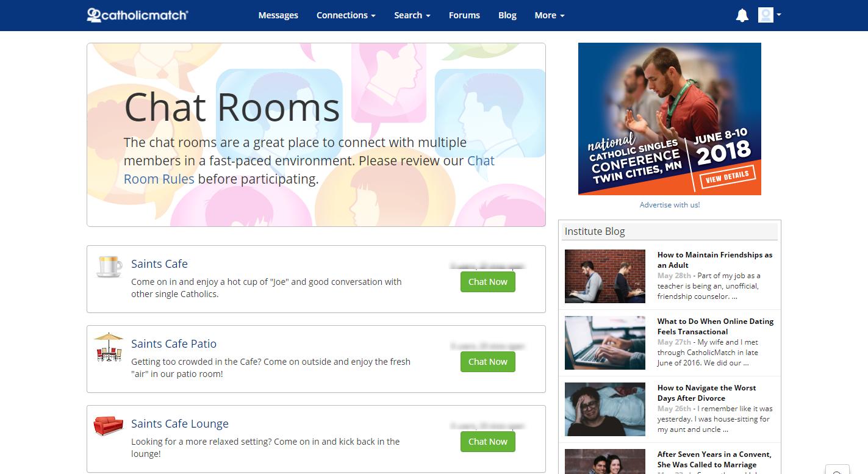Click the CatholicMatch logo
The width and height of the screenshot is (868, 474).
137,15
